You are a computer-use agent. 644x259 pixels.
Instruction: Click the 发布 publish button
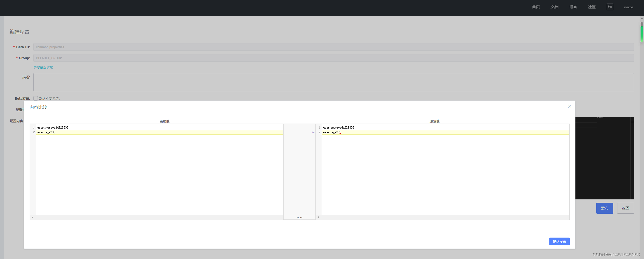605,208
